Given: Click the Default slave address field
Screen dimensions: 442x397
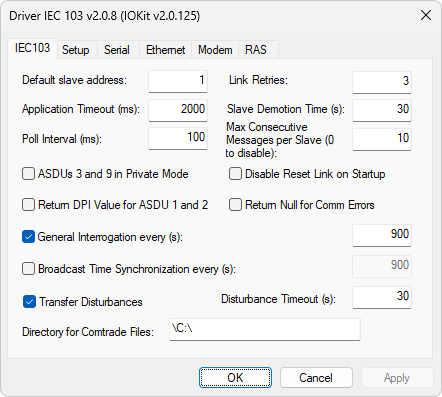Looking at the screenshot, I should (178, 81).
